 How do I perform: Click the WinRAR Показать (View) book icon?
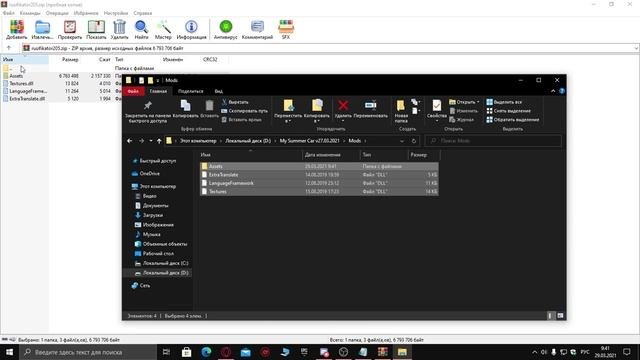(96, 27)
